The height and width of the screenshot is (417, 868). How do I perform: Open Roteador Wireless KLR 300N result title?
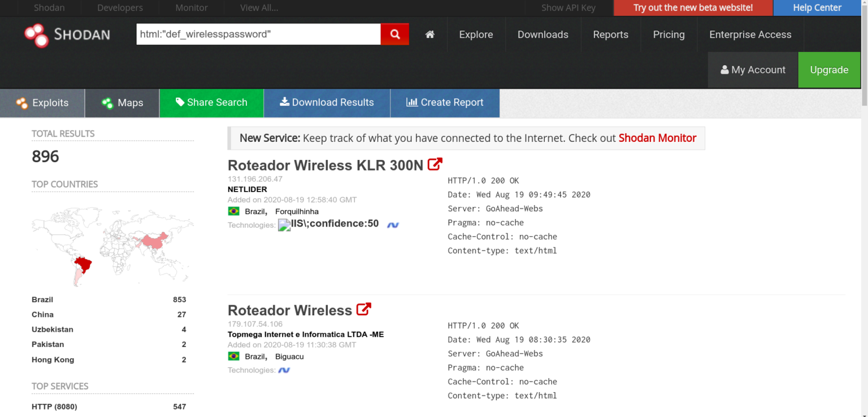[x=325, y=165]
